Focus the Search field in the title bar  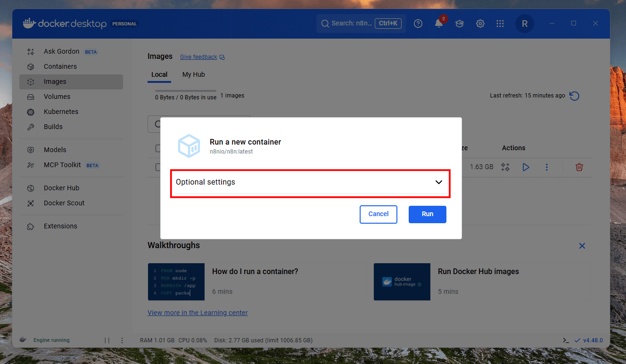pos(361,24)
